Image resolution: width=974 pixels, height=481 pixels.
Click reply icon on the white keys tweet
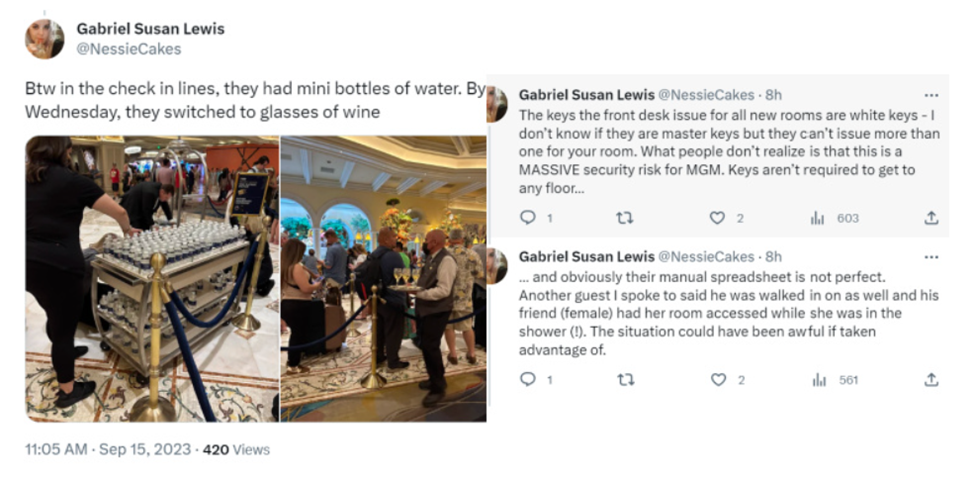pos(529,217)
